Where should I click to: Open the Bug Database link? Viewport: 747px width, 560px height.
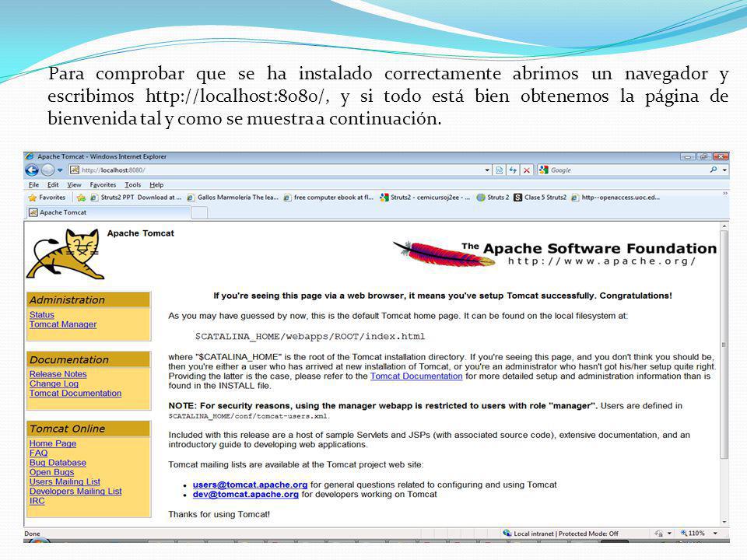coord(58,462)
